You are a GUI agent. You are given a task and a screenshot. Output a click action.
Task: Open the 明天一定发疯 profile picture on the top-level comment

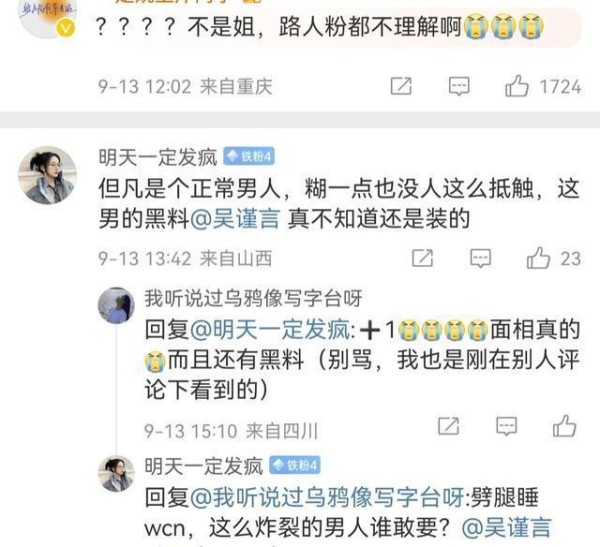[47, 175]
